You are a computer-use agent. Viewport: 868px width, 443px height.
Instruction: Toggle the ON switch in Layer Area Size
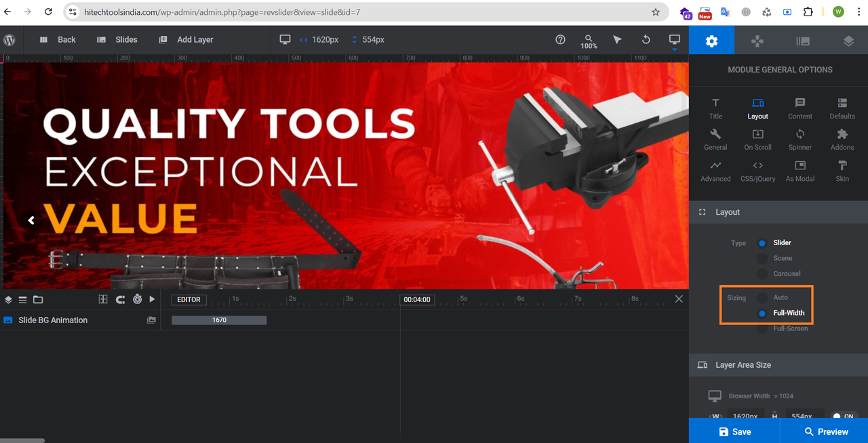844,416
